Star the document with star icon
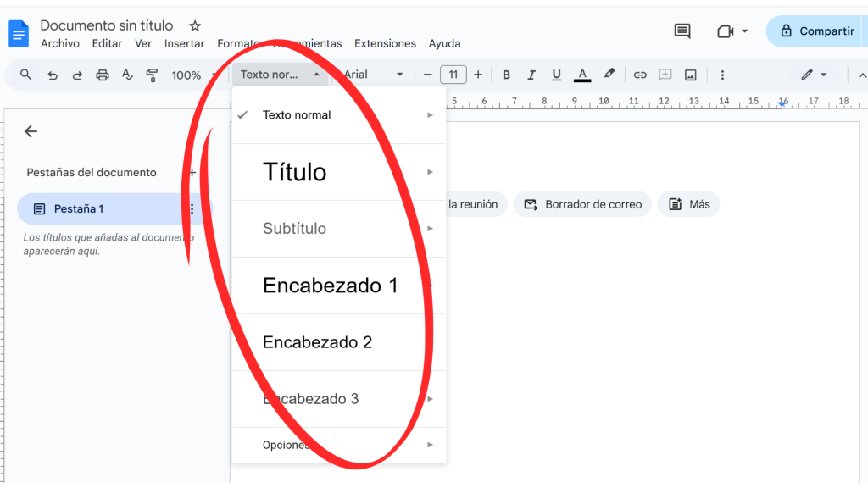 coord(195,26)
